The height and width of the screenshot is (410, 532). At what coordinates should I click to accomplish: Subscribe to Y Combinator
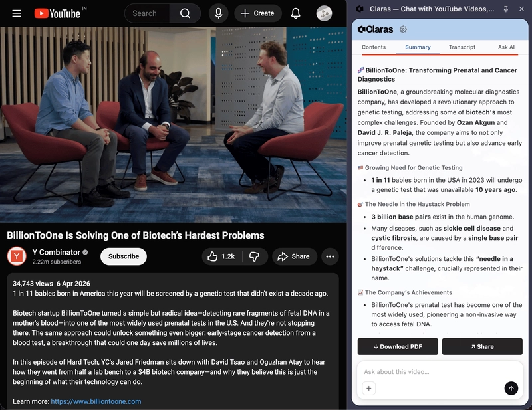point(124,256)
